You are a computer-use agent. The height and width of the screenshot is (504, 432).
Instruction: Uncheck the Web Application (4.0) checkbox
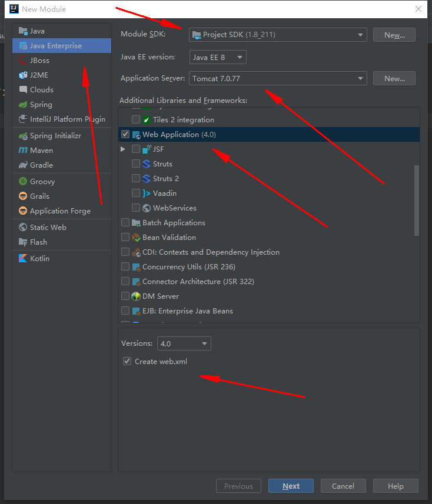[125, 134]
